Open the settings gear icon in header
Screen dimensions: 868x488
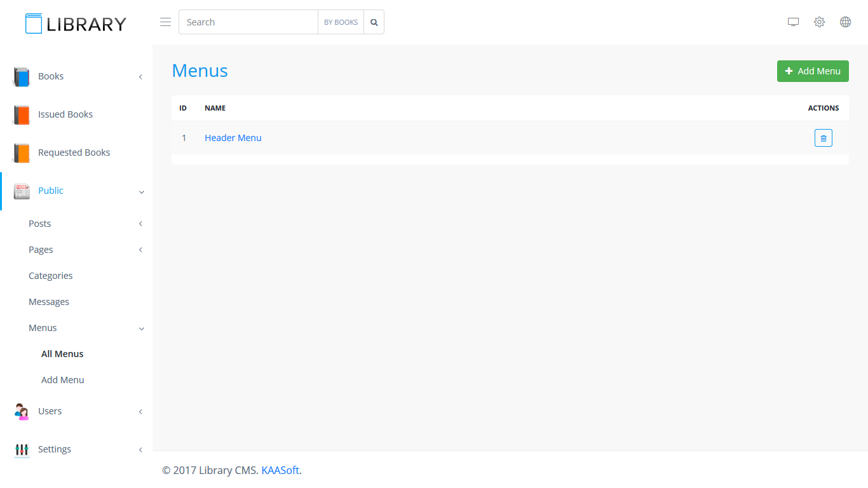coord(819,22)
